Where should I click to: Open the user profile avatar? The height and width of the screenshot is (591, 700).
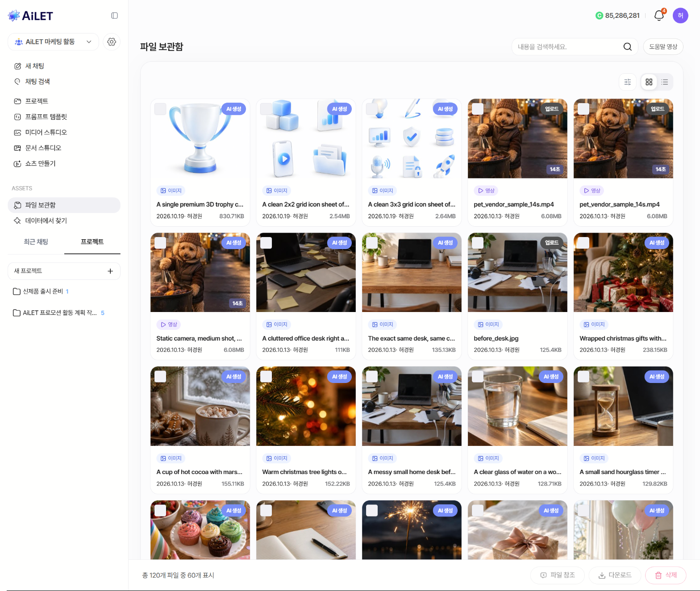pos(680,16)
